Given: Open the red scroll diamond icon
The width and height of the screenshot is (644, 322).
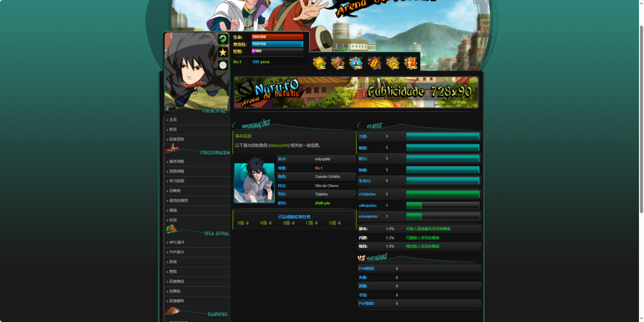Looking at the screenshot, I should [374, 63].
